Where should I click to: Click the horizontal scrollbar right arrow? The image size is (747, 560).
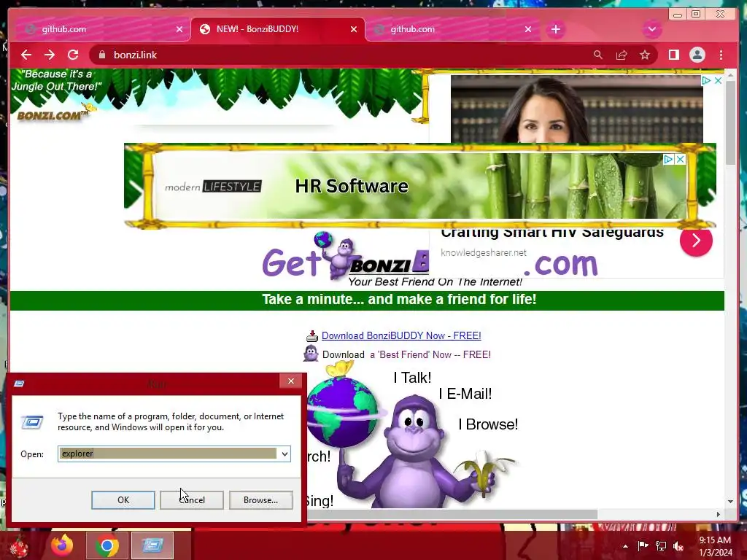pyautogui.click(x=719, y=514)
